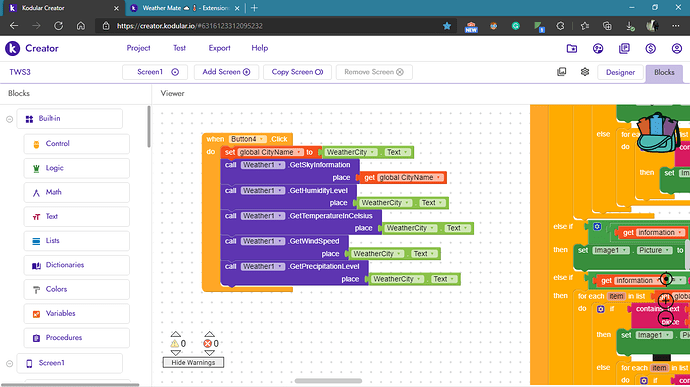The height and width of the screenshot is (387, 690).
Task: Open the project folder icon in header
Action: [x=572, y=48]
